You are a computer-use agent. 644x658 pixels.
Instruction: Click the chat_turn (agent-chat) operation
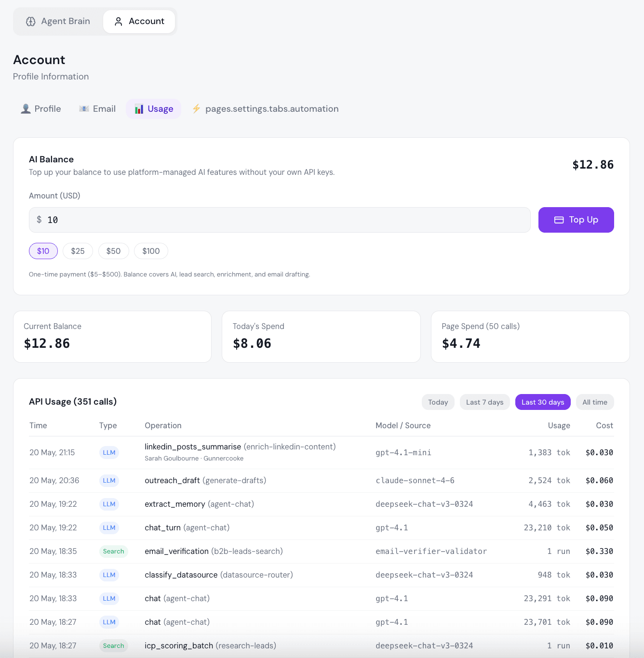(187, 527)
